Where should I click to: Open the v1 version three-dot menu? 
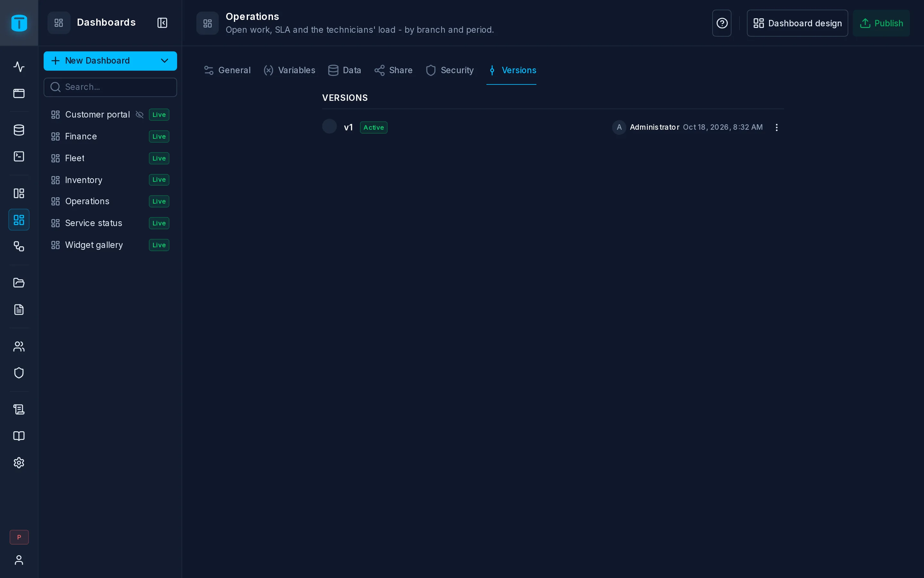coord(777,127)
